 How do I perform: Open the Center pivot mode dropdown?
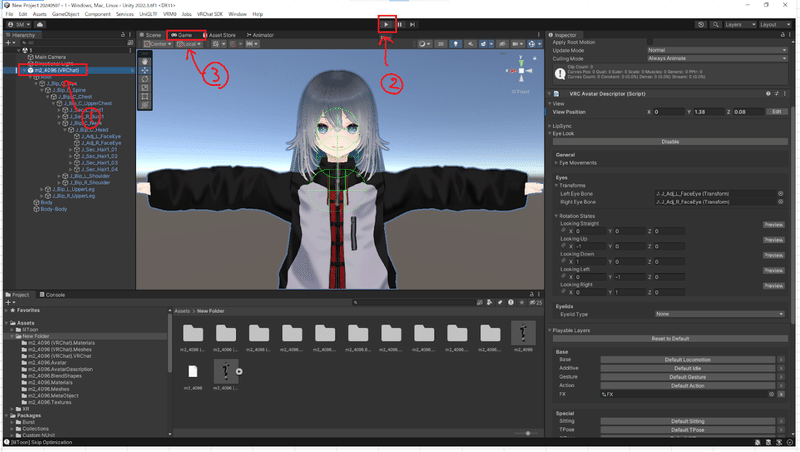click(158, 44)
